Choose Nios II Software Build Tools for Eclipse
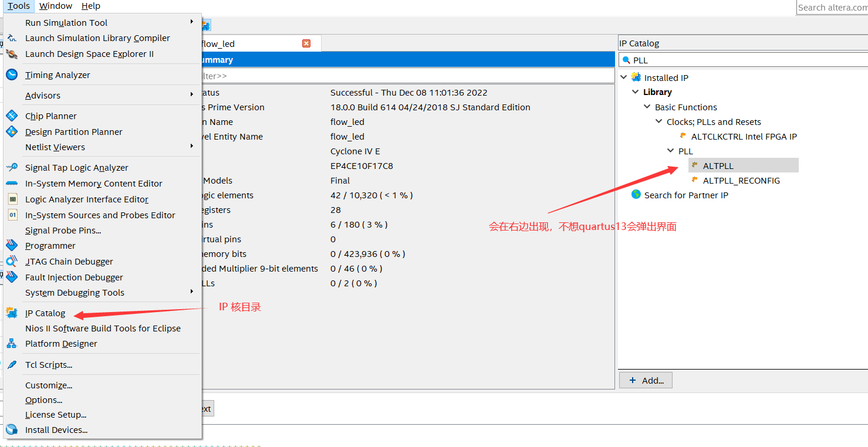The image size is (868, 447). click(x=103, y=329)
